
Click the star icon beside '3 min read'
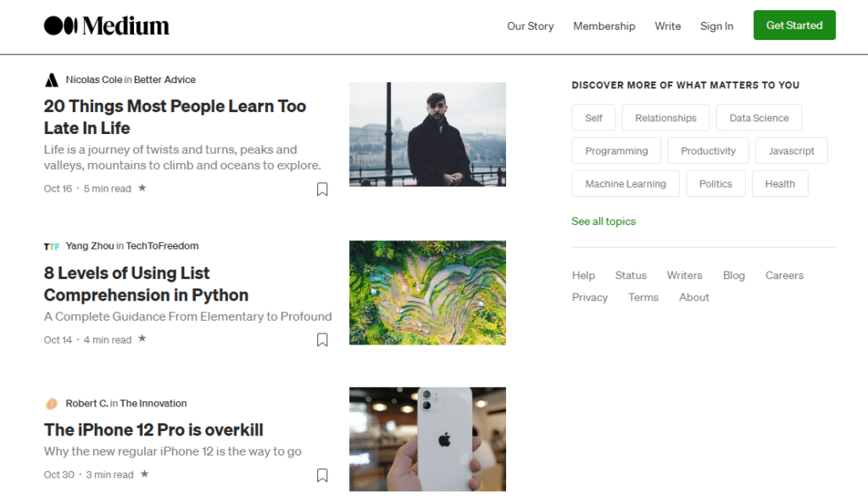point(144,473)
